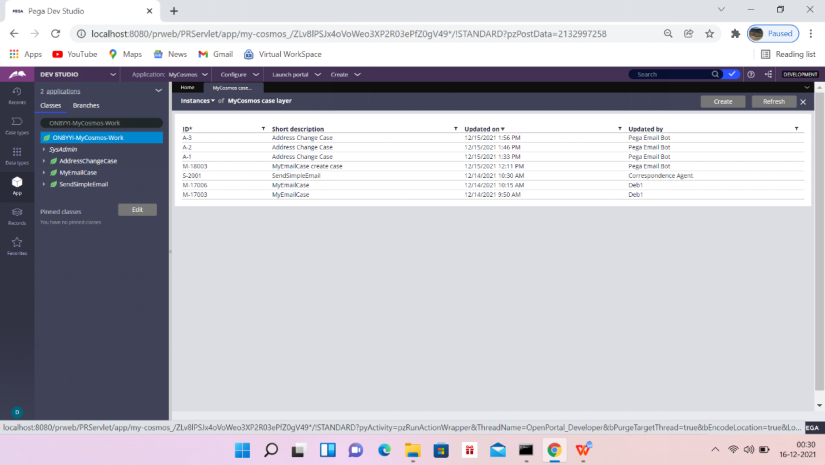This screenshot has width=825, height=465.
Task: Click the operator avatar D icon
Action: 17,412
